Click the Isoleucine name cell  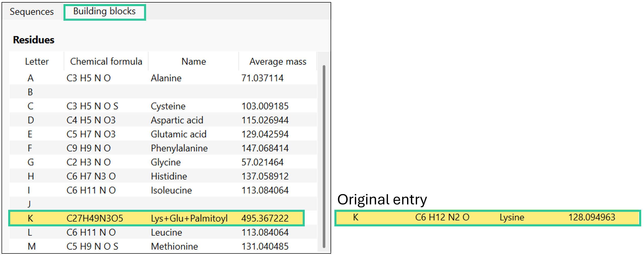pos(171,190)
